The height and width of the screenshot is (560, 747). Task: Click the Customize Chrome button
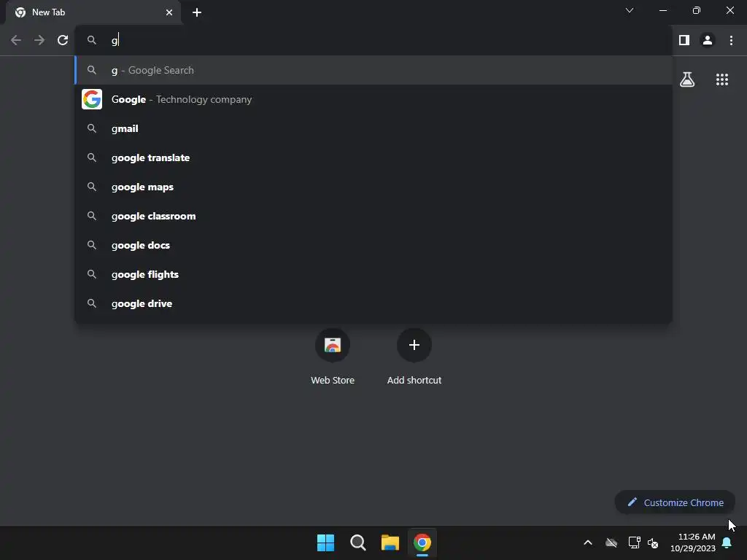675,502
